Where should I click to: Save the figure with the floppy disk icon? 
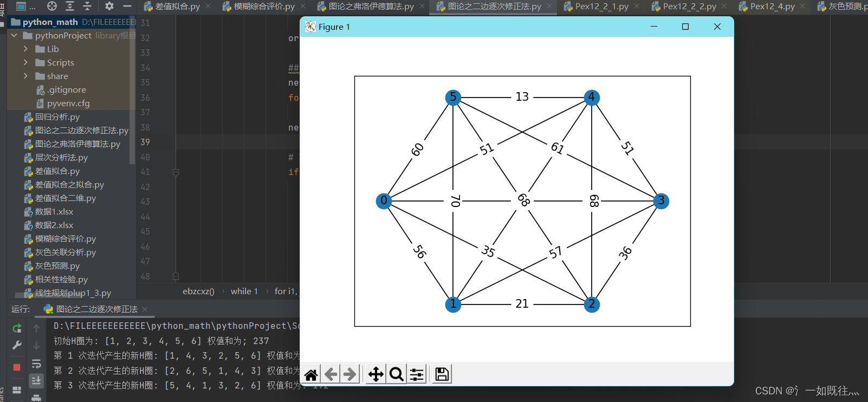[x=442, y=374]
